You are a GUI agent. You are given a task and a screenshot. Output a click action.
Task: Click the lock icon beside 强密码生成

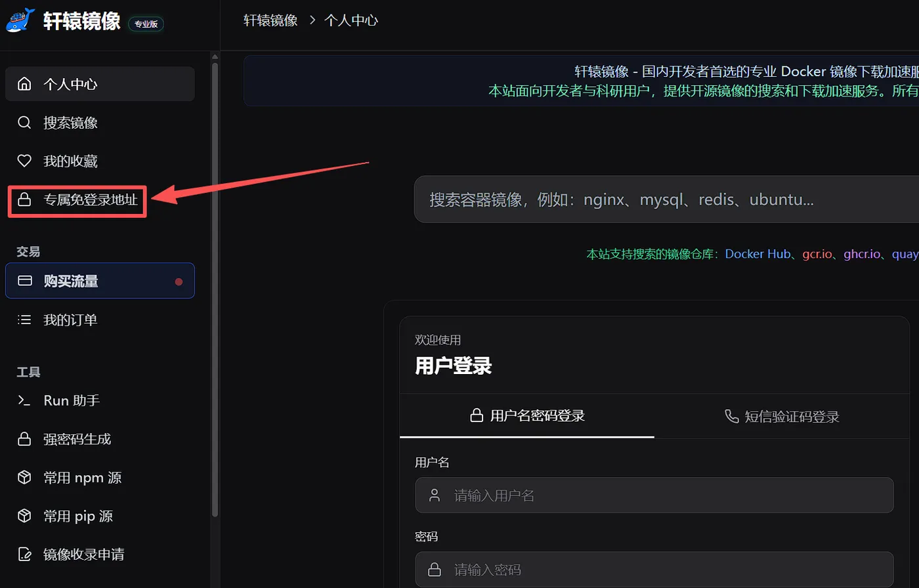point(24,439)
